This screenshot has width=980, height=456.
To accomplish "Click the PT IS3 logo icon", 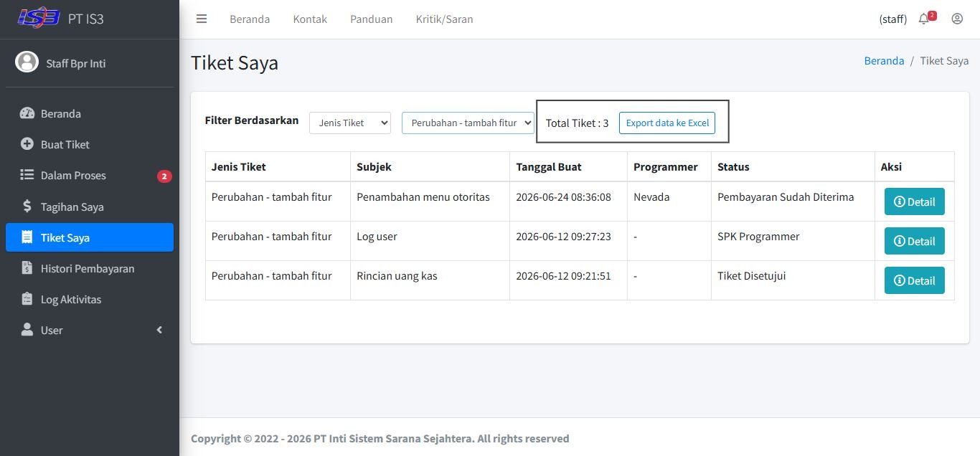I will point(39,17).
